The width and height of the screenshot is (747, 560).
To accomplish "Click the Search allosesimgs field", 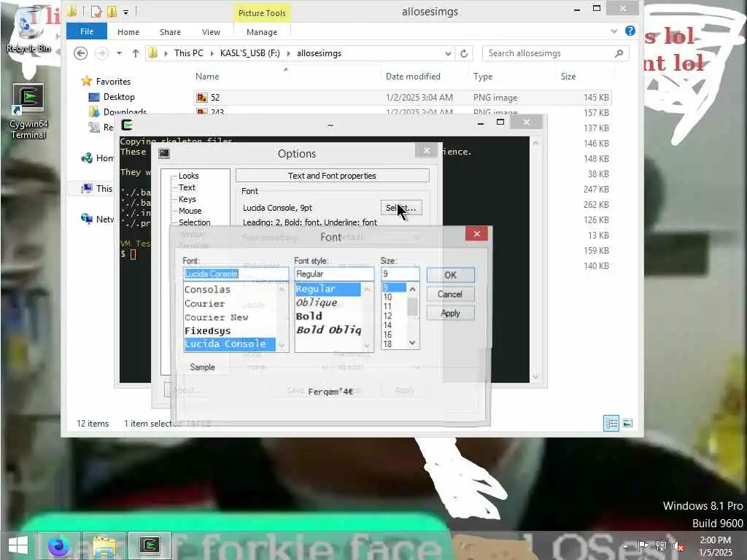I will [x=555, y=53].
